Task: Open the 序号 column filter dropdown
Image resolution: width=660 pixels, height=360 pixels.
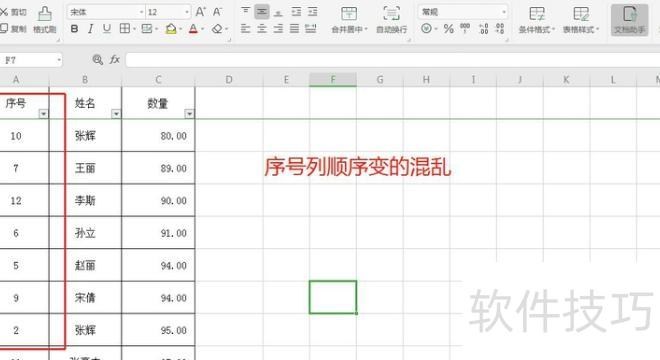Action: [x=43, y=114]
